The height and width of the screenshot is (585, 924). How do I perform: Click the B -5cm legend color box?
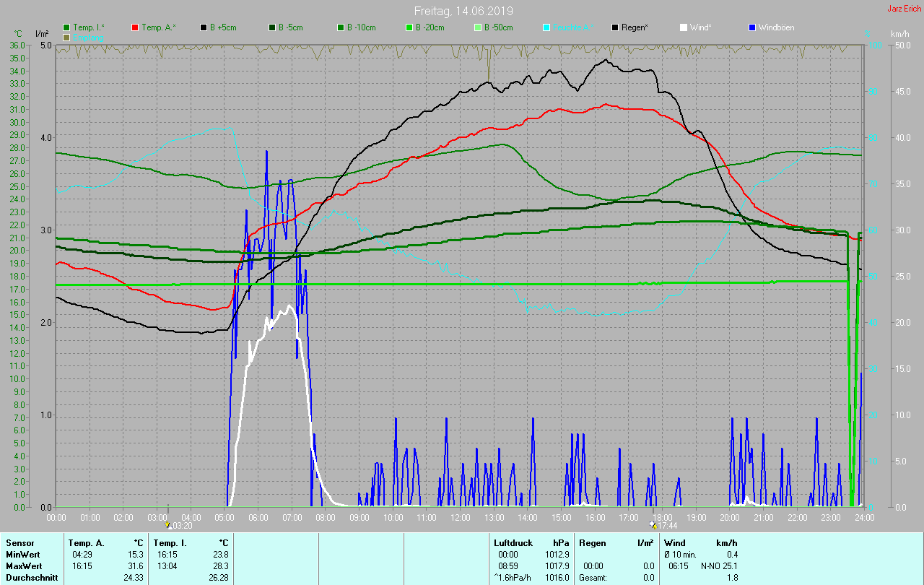pyautogui.click(x=273, y=27)
